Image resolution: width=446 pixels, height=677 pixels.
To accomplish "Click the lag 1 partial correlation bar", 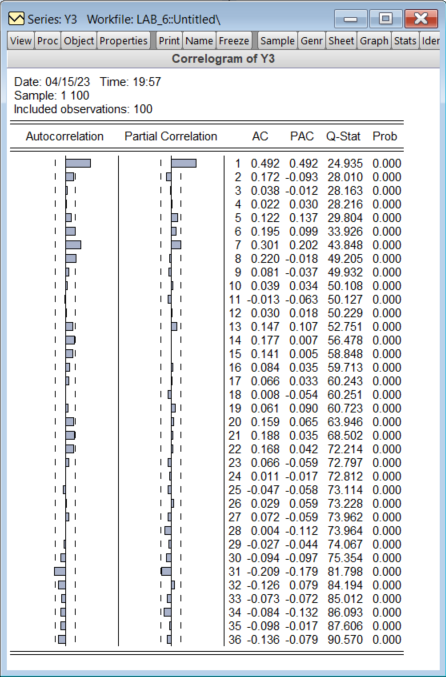I will pyautogui.click(x=184, y=163).
